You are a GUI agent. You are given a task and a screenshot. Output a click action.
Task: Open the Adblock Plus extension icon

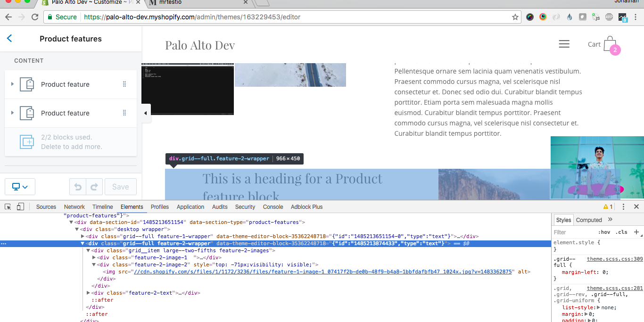609,17
